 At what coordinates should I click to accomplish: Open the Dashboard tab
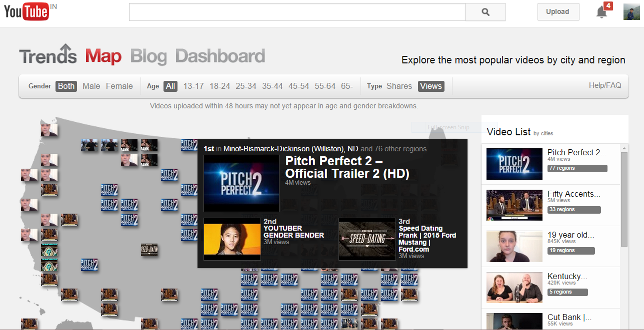220,56
